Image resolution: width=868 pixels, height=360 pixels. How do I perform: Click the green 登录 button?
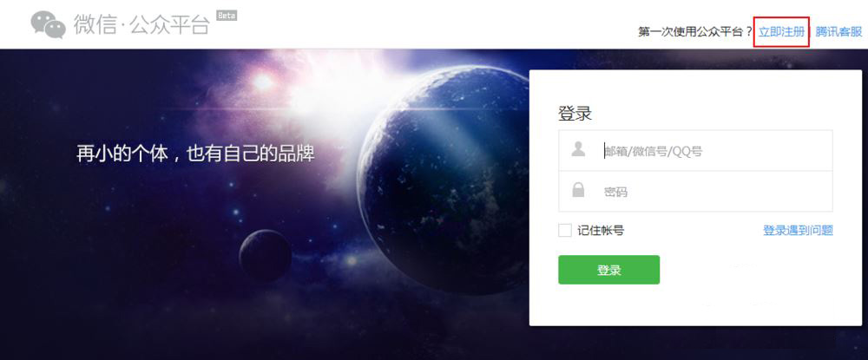[x=609, y=270]
